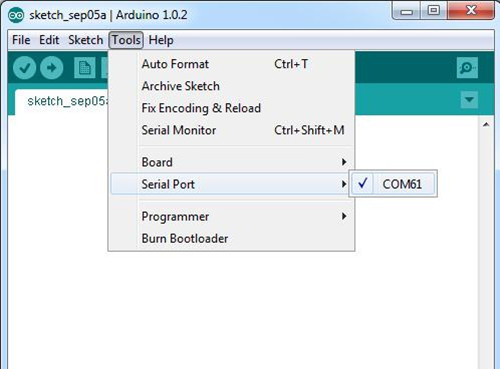Screen dimensions: 501x370
Task: Open the File menu
Action: click(21, 40)
